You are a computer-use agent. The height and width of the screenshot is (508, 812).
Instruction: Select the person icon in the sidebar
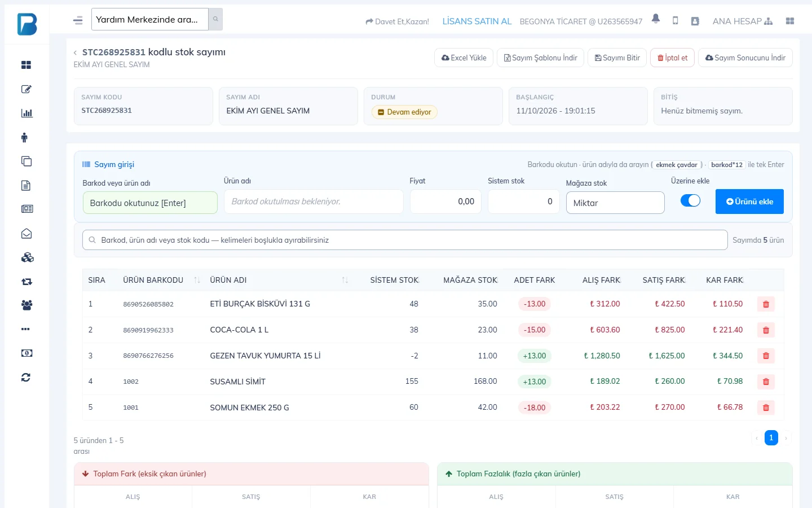(24, 137)
